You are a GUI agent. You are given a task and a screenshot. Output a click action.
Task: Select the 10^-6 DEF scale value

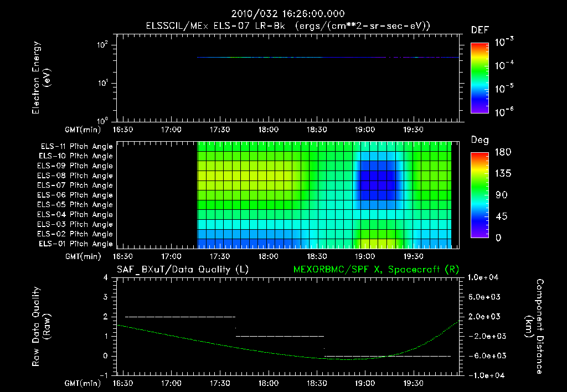click(504, 112)
